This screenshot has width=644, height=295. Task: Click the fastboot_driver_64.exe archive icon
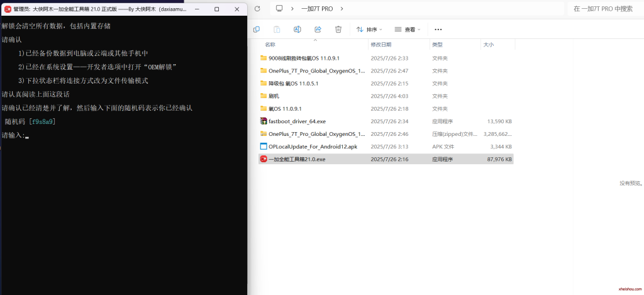pos(264,121)
